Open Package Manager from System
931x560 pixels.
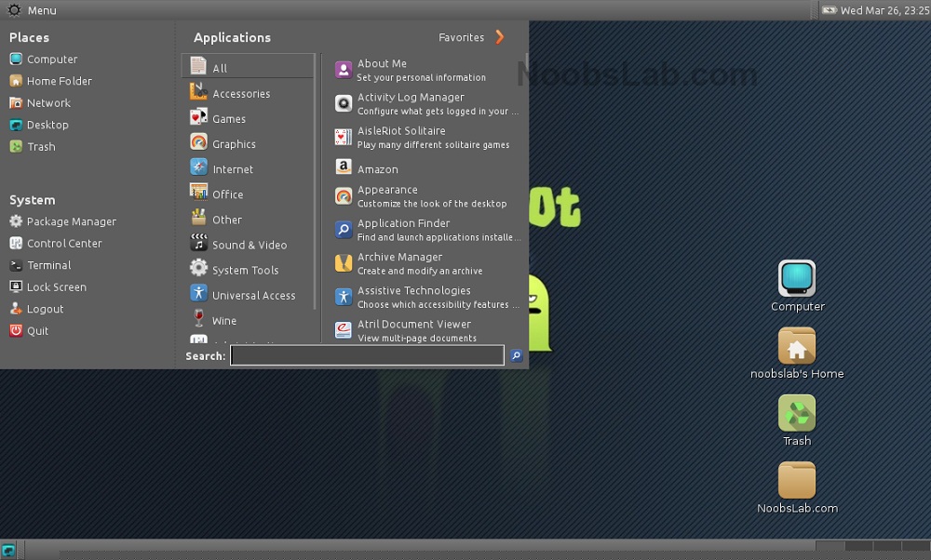[x=71, y=221]
